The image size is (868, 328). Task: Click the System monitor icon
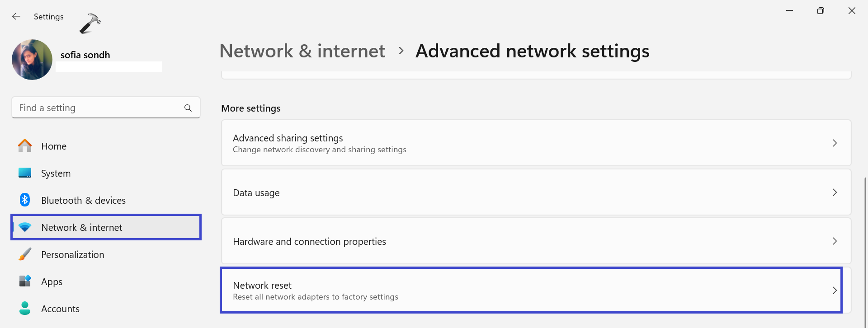point(25,173)
